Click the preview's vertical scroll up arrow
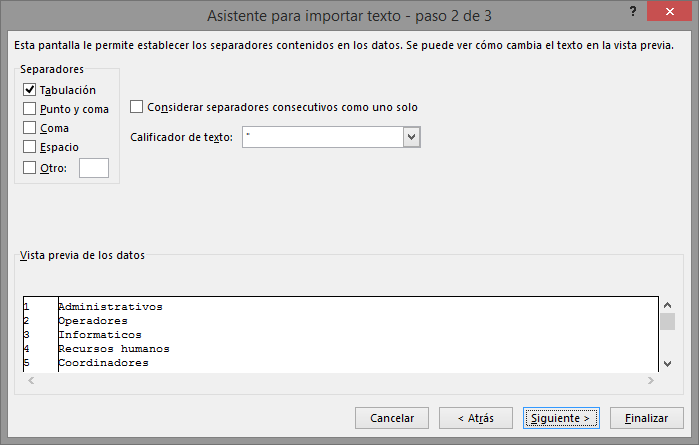The image size is (699, 445). click(667, 304)
